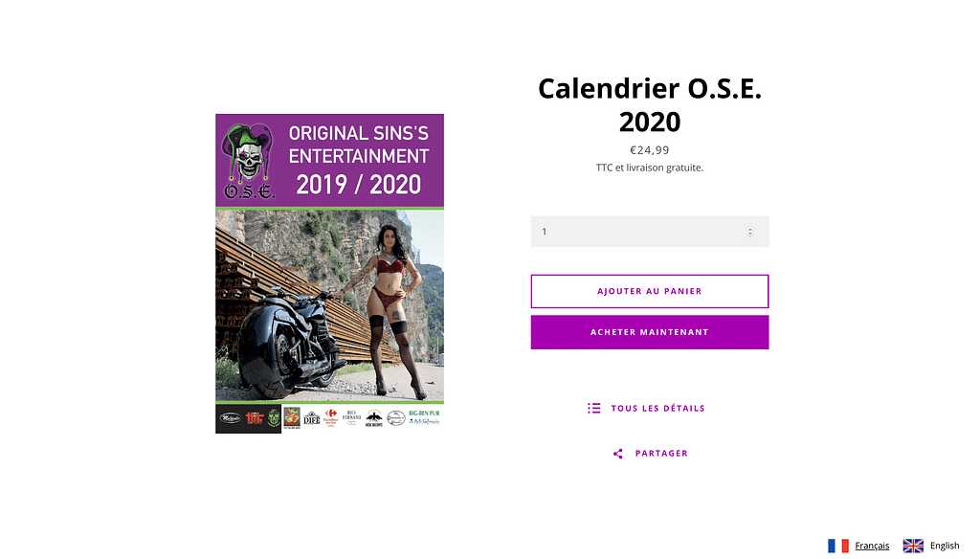Click the Acheter maintenant button
The width and height of the screenshot is (980, 559).
pyautogui.click(x=650, y=332)
